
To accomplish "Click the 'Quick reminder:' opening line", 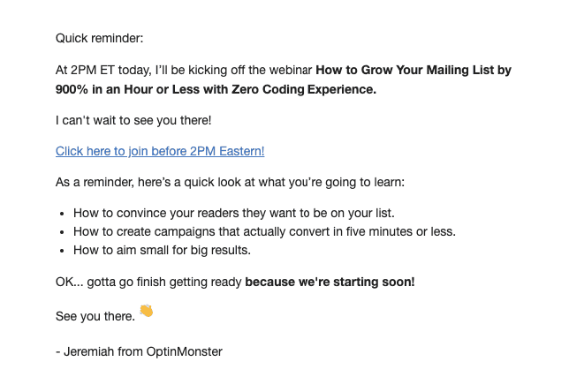I will point(99,38).
